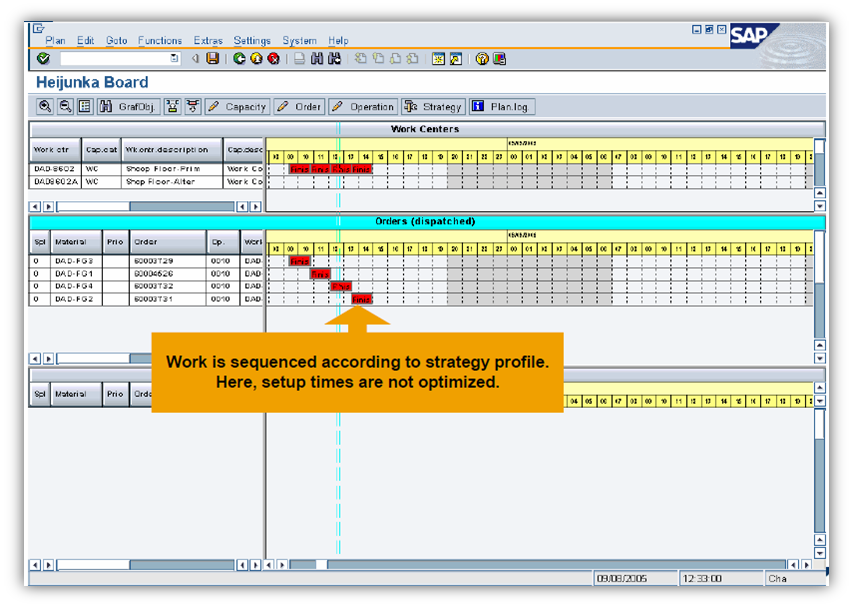
Task: Click the Cancel (red X) toolbar icon
Action: pos(272,58)
